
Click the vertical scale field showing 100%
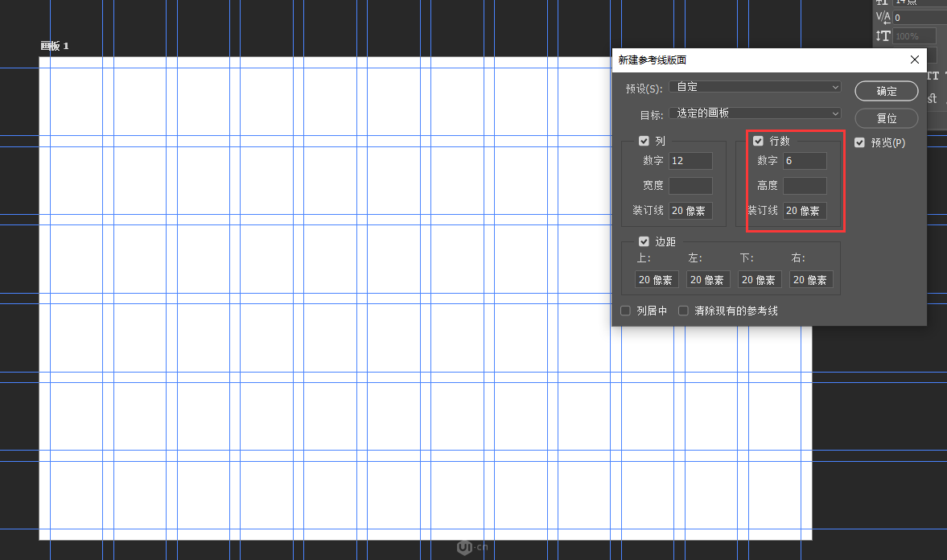click(914, 36)
